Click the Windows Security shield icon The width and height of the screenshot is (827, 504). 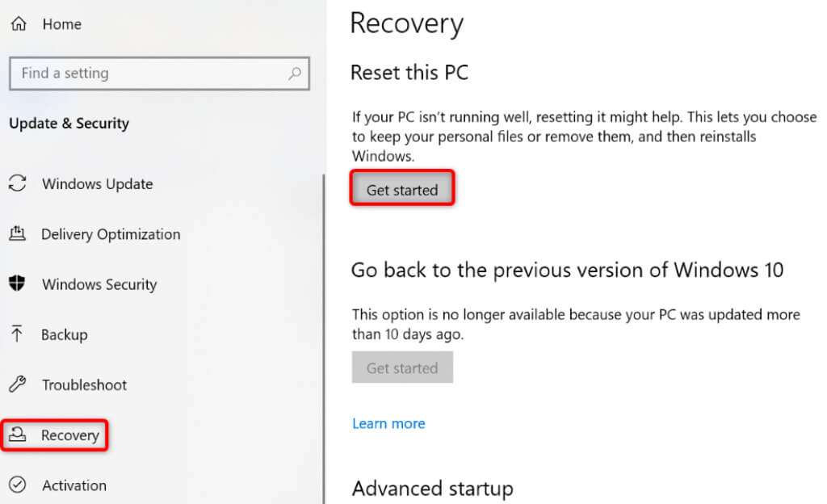click(17, 284)
